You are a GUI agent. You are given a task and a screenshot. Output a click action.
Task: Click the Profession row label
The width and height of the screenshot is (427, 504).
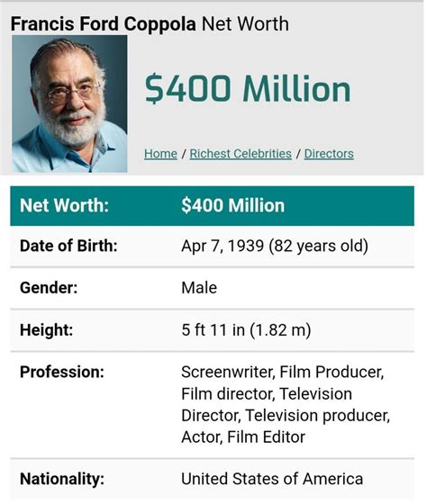(62, 373)
